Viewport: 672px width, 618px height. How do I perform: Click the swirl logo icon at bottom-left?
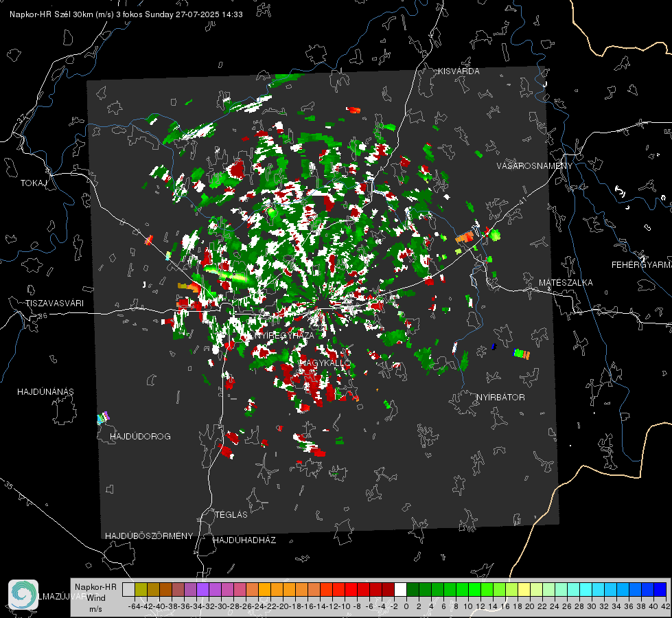[x=23, y=595]
